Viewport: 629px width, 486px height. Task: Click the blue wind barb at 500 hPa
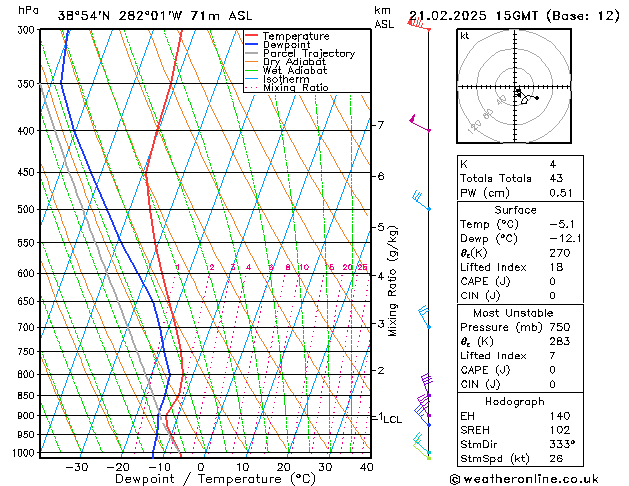(421, 200)
